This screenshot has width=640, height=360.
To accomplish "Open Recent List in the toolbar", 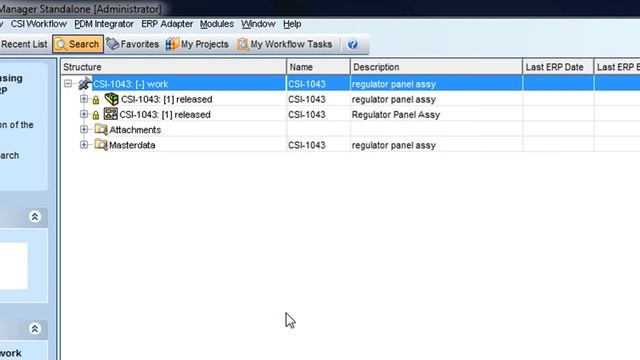I will click(24, 44).
